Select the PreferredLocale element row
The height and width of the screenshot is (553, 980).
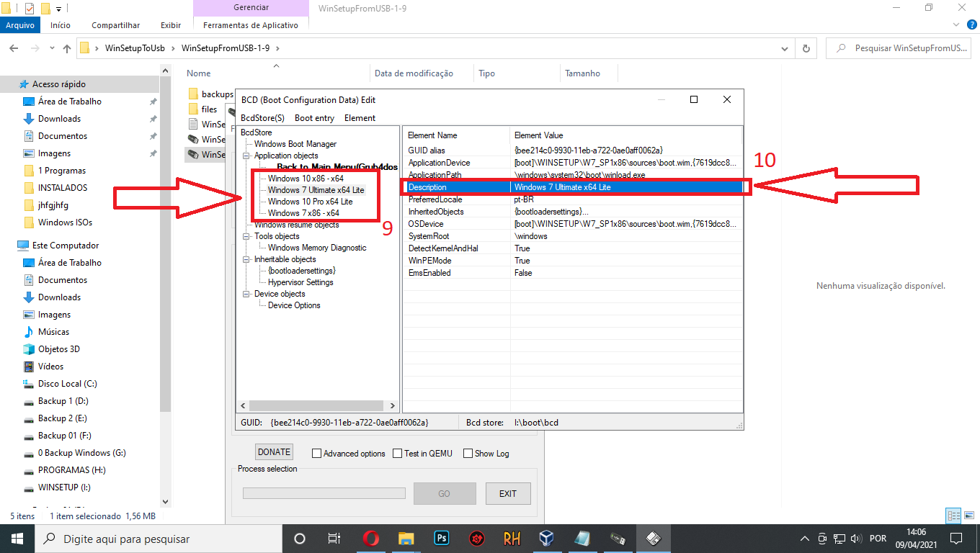coord(573,199)
